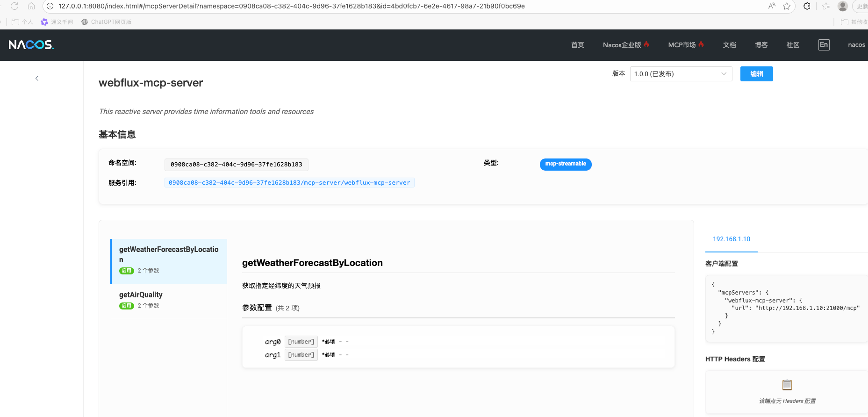The image size is (868, 417).
Task: Open 通义千问 bookmark
Action: 57,22
